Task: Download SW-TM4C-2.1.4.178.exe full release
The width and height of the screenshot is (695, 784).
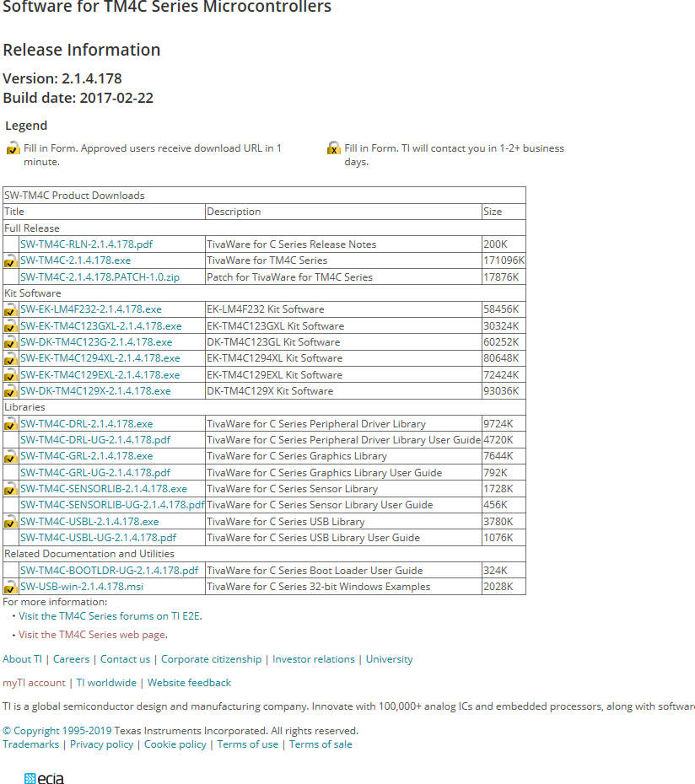Action: pyautogui.click(x=75, y=260)
